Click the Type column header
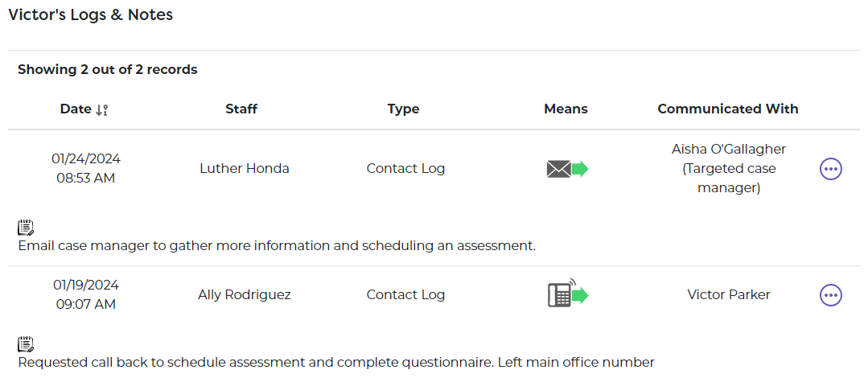Screen dimensions: 868x378 403,109
